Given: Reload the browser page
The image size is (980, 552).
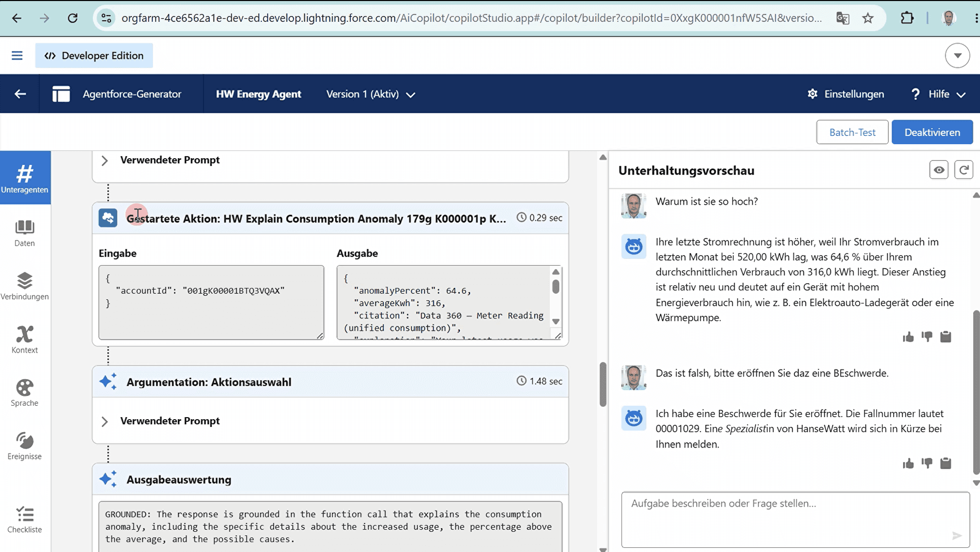Looking at the screenshot, I should pos(73,18).
